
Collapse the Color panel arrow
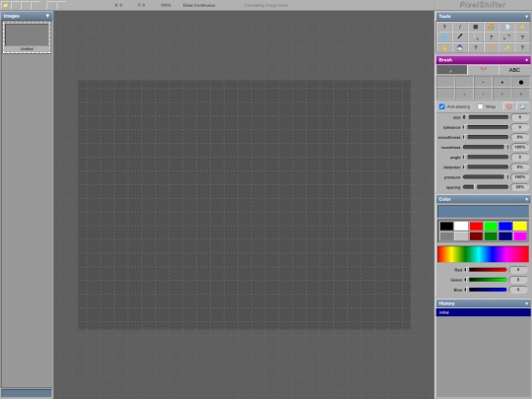pos(526,199)
